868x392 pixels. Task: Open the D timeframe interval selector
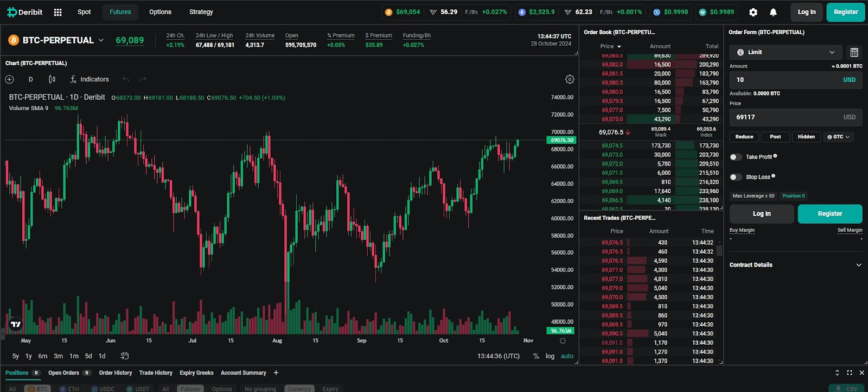(x=31, y=79)
